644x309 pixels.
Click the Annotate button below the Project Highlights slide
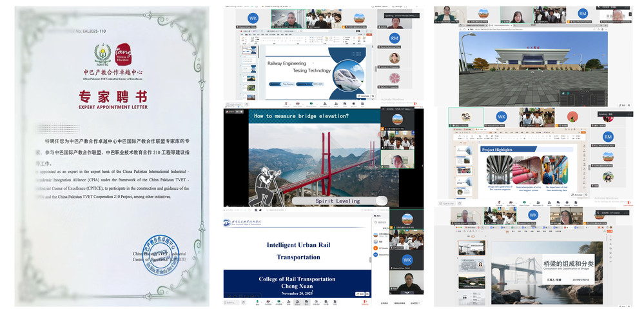[578, 194]
